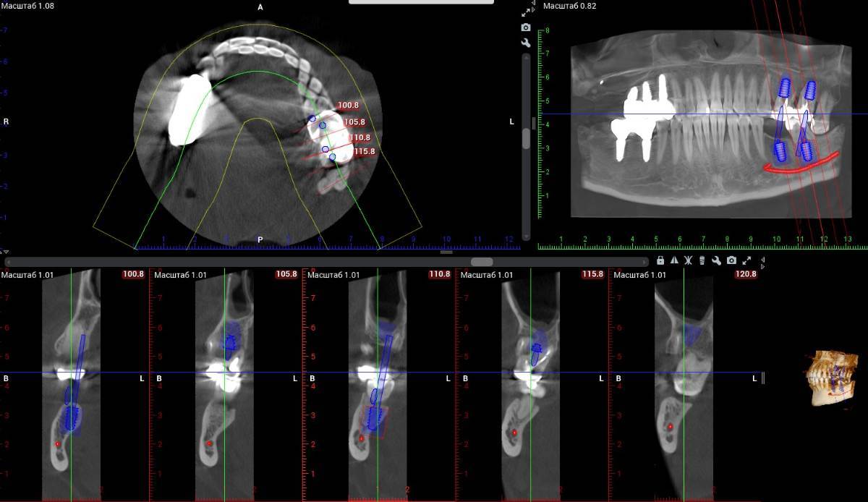Click the red nerve marker in 120.8 cross-section
This screenshot has width=868, height=502.
(x=671, y=427)
